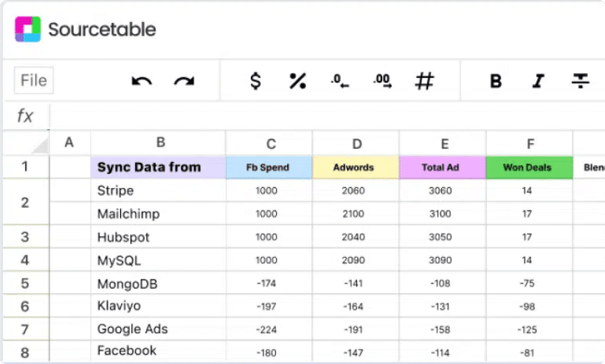Apply percent format to cells

pyautogui.click(x=297, y=81)
